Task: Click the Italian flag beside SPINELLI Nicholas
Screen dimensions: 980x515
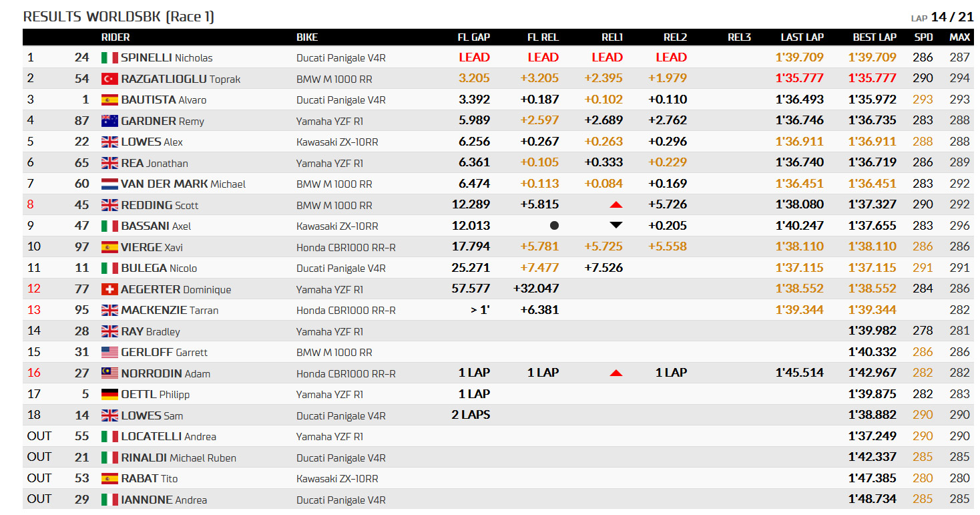Action: click(x=109, y=57)
